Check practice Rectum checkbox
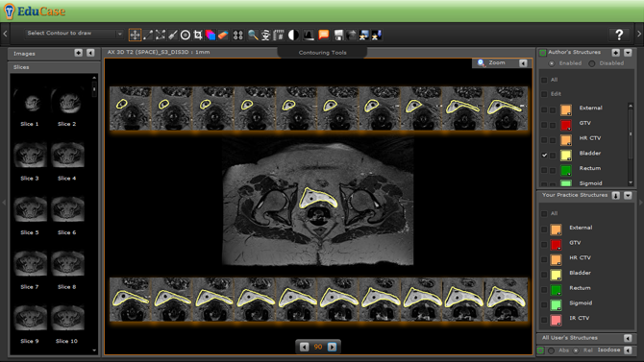644x362 pixels. click(x=544, y=290)
